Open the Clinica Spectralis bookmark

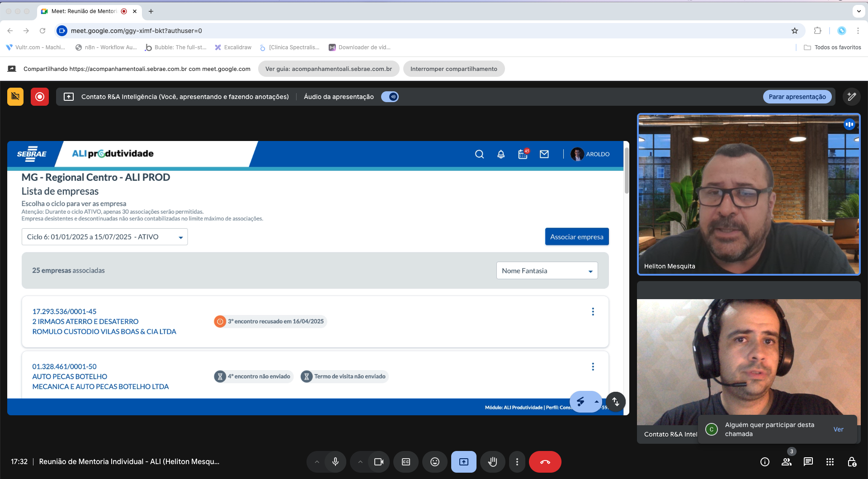[289, 47]
